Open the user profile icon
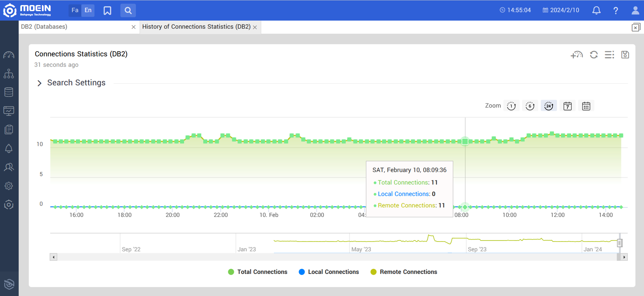The height and width of the screenshot is (296, 644). (x=635, y=10)
